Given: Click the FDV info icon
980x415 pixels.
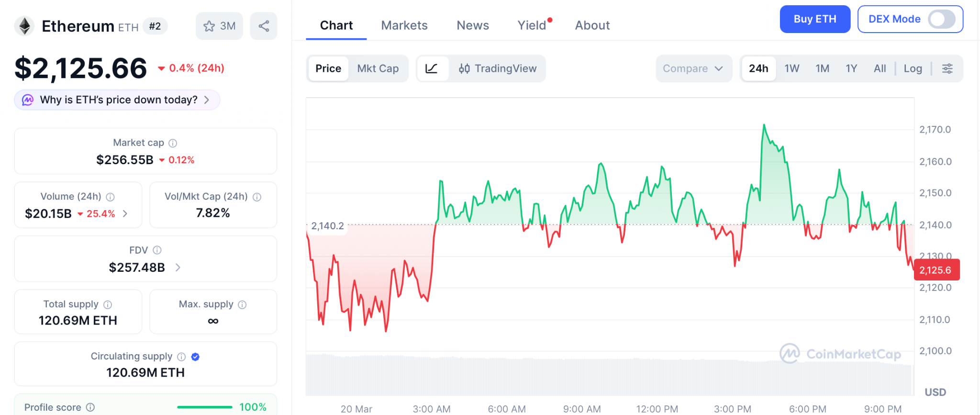Looking at the screenshot, I should click(157, 250).
